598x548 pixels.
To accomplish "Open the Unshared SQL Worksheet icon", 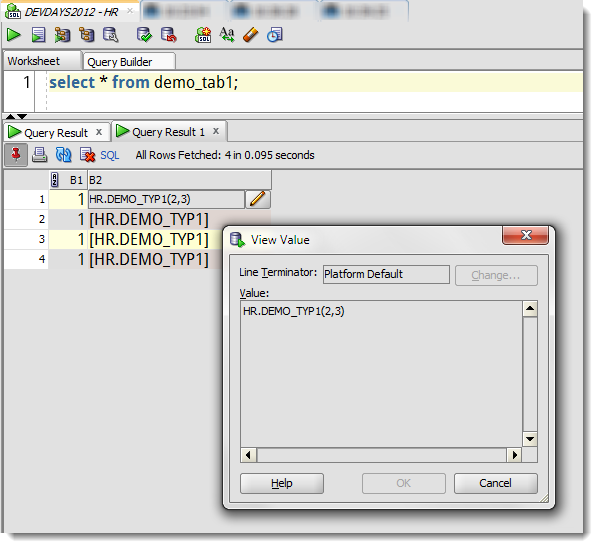I will 203,35.
